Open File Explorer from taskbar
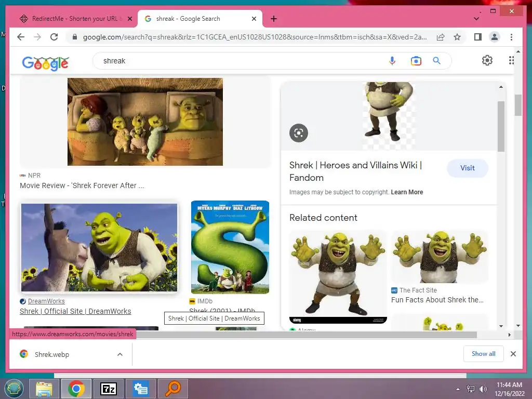This screenshot has width=532, height=399. pyautogui.click(x=44, y=389)
